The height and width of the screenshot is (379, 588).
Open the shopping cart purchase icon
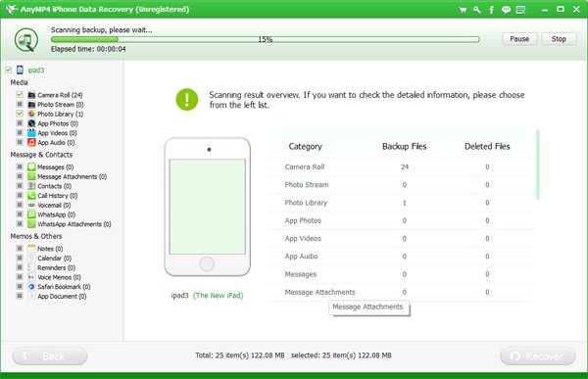463,10
